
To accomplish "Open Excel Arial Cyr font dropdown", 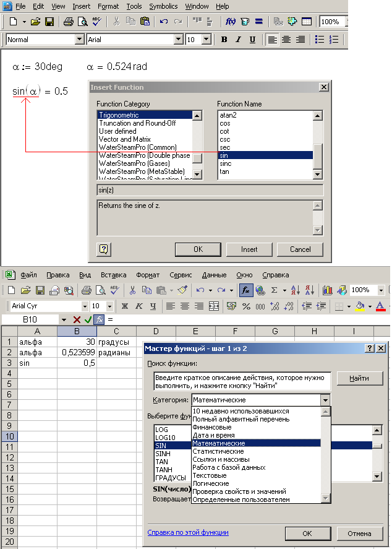I will point(85,306).
